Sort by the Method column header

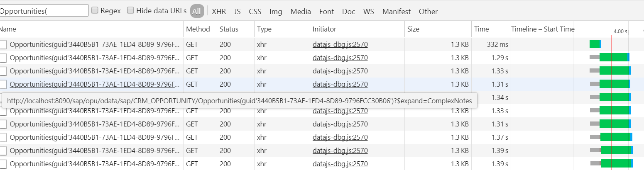[200, 29]
